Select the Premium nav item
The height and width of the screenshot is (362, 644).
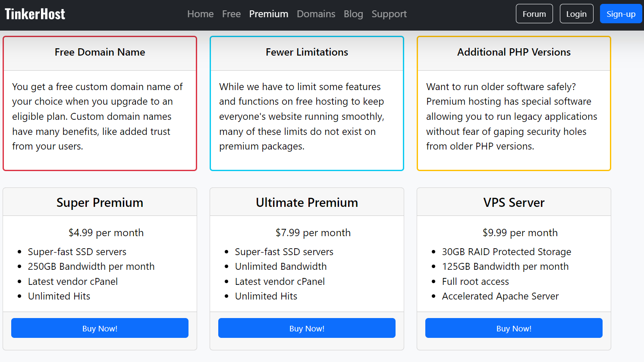[269, 14]
